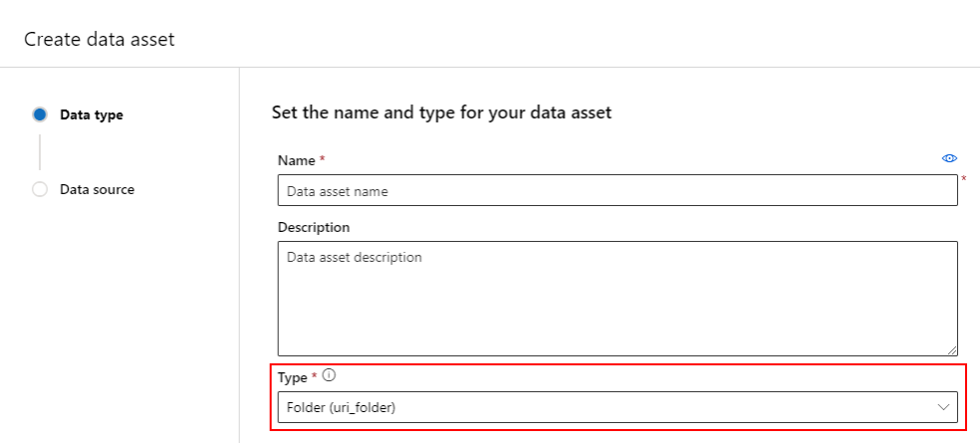Click the connector line between wizard steps

40,151
